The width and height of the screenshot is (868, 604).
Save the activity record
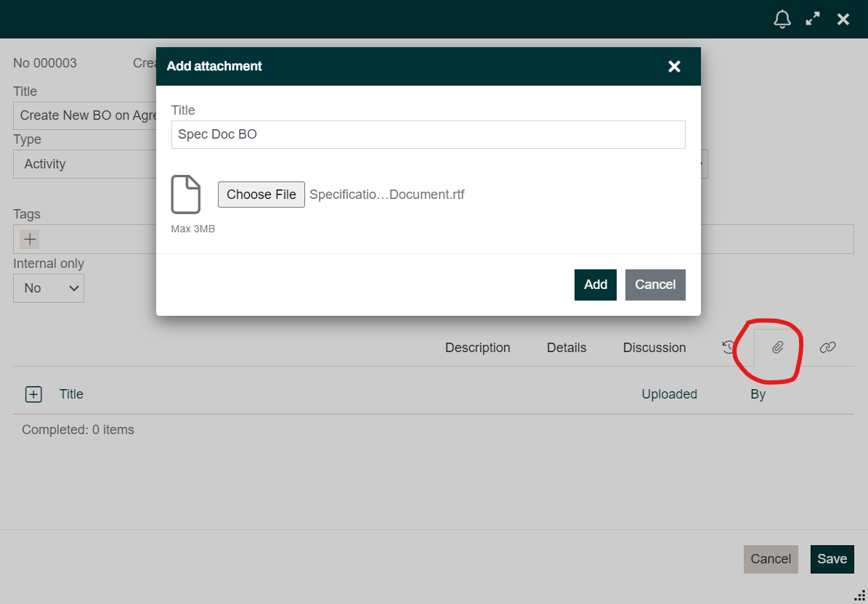click(832, 559)
